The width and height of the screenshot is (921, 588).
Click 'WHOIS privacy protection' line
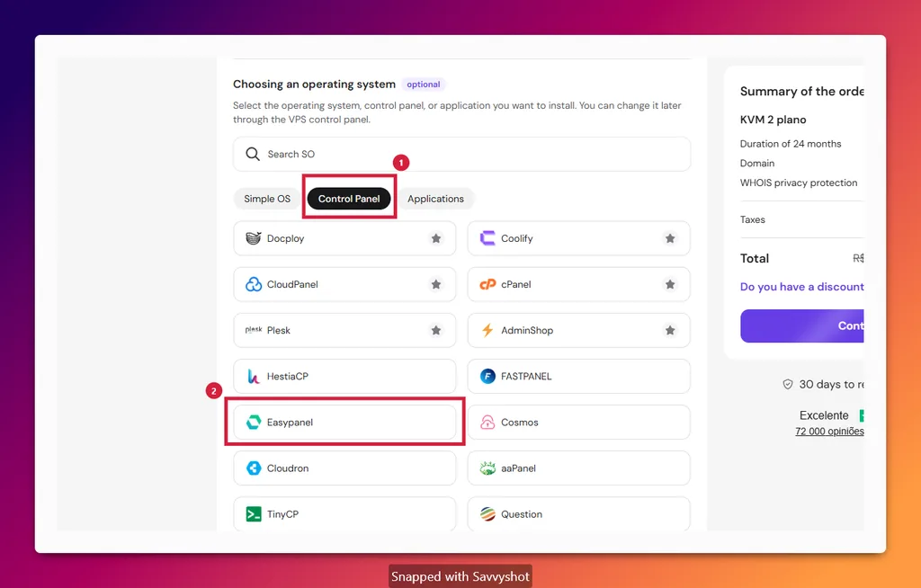tap(799, 183)
